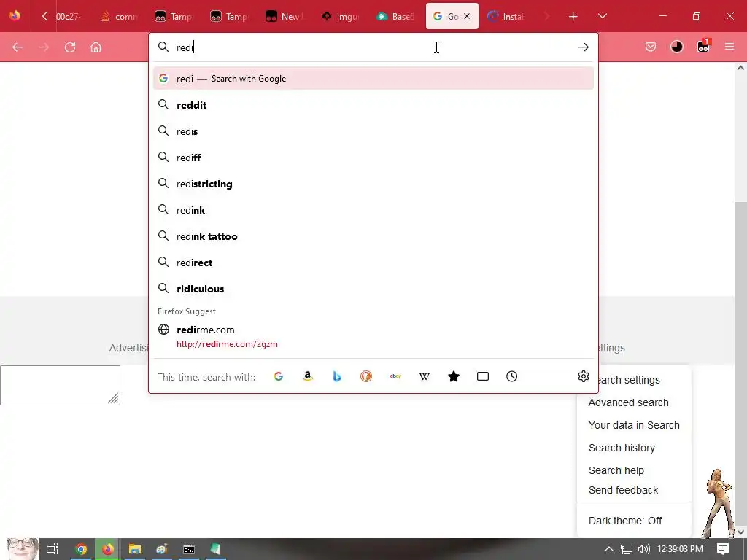Screen dimensions: 747x560
Task: Search this time with Google icon
Action: [279, 377]
